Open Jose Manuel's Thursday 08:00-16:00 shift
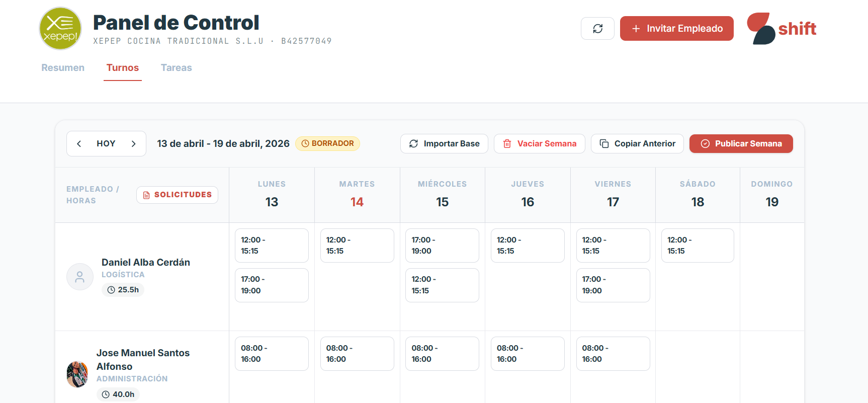 click(528, 354)
